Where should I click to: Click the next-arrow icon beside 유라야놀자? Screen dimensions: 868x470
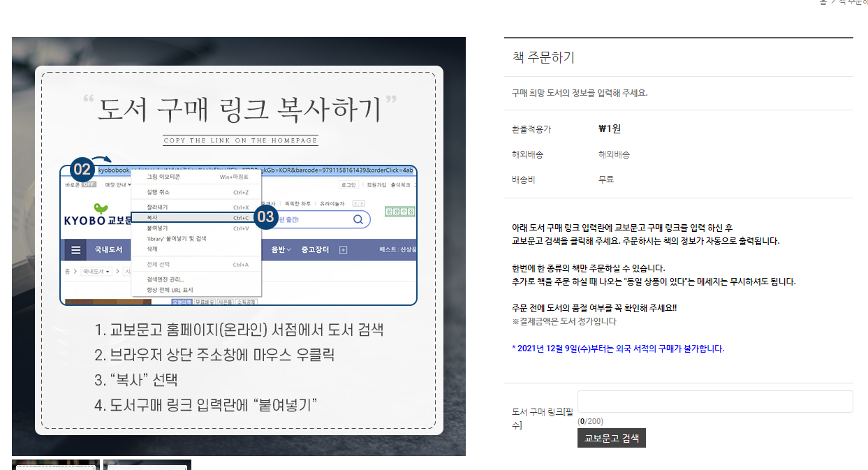tap(362, 203)
